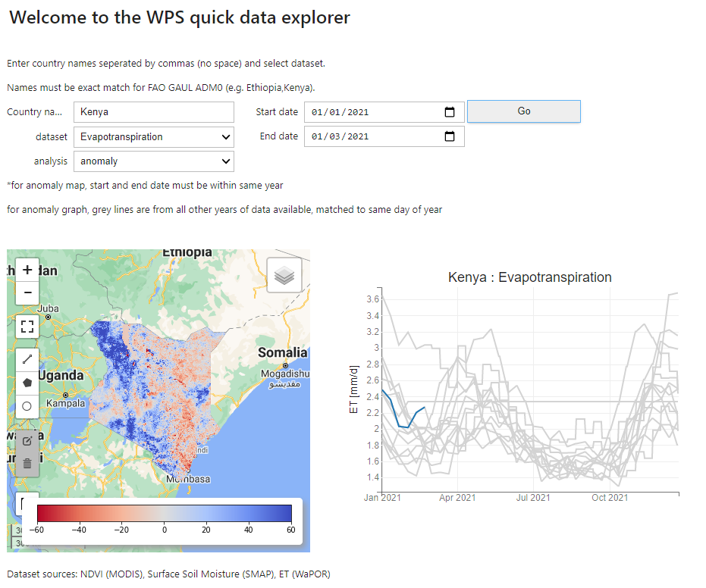Open the map layers control

(x=284, y=276)
